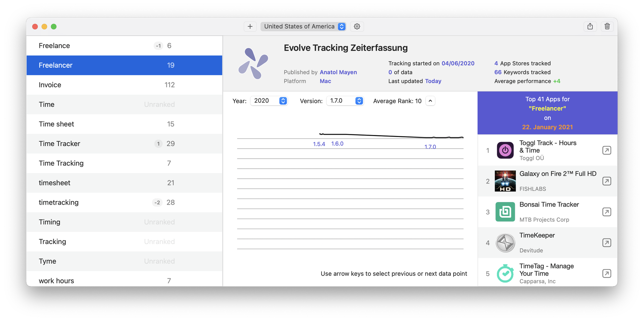
Task: Click the TimeKeeper app icon
Action: point(505,243)
